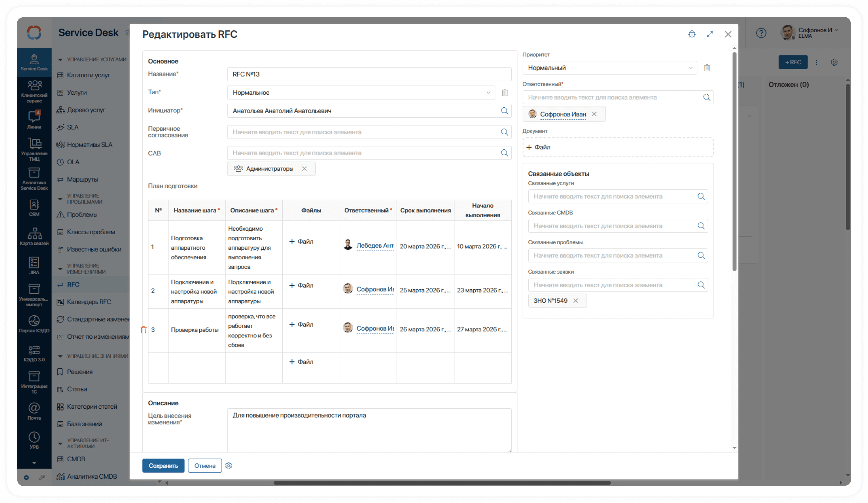The width and height of the screenshot is (868, 503).
Task: Remove Администраторы from CAB field
Action: tap(304, 169)
